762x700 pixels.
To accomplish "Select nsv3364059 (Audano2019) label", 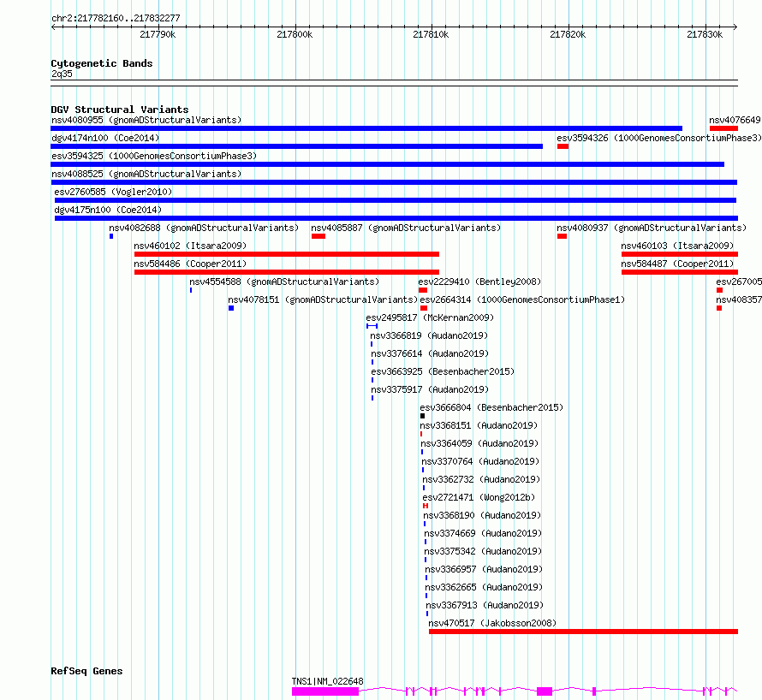I will coord(479,443).
